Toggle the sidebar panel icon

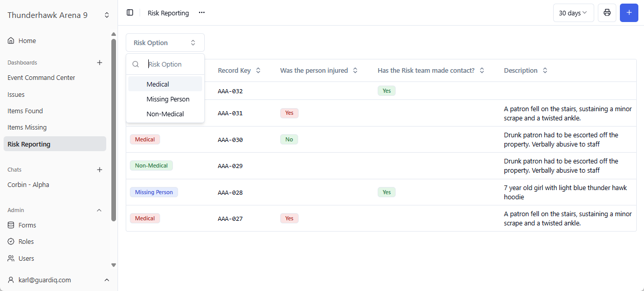click(130, 13)
